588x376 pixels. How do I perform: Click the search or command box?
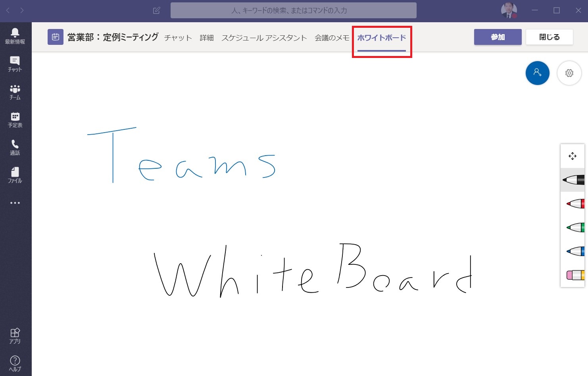tap(294, 10)
